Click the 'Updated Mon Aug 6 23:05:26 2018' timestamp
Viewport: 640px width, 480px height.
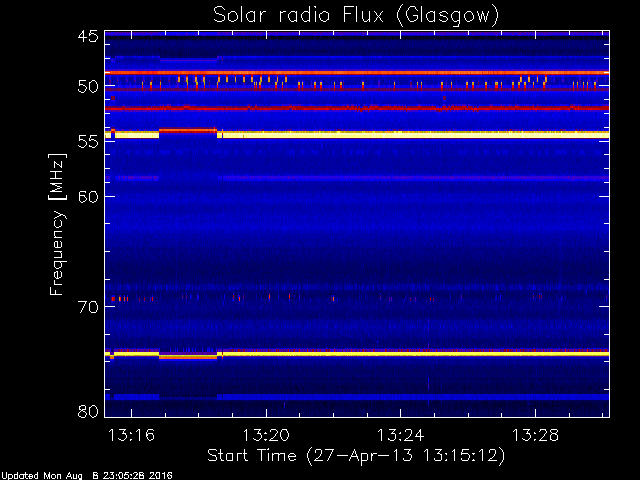87,476
